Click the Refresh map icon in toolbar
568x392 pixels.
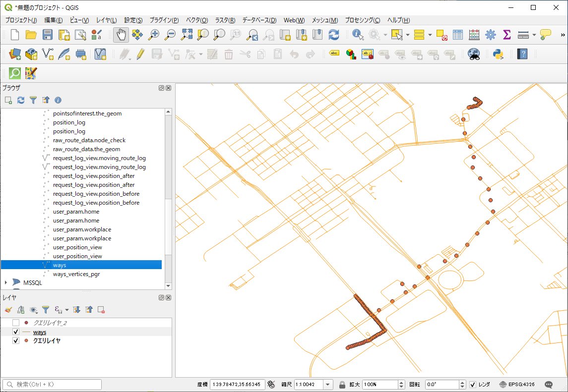point(334,35)
